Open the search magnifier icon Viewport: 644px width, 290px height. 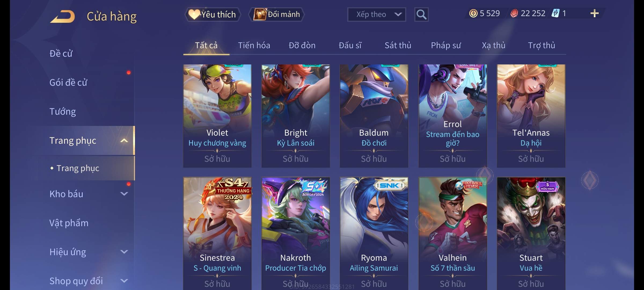point(421,15)
